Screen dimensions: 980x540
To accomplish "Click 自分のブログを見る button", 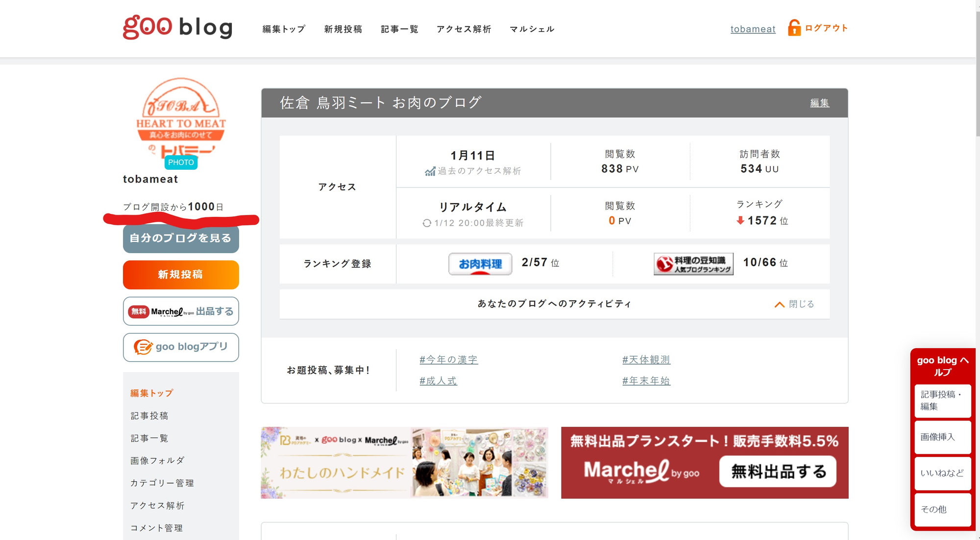I will [x=181, y=238].
